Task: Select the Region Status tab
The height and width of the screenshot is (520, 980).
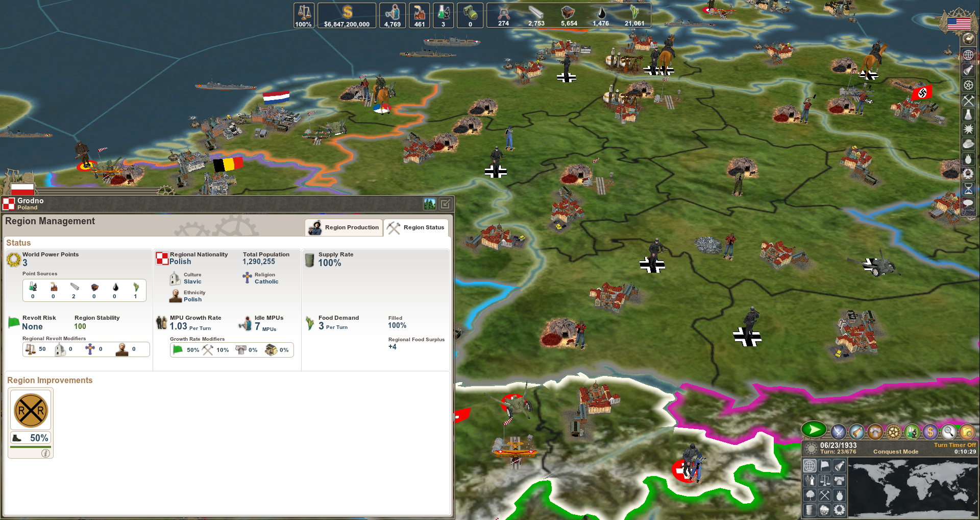Action: [x=416, y=227]
